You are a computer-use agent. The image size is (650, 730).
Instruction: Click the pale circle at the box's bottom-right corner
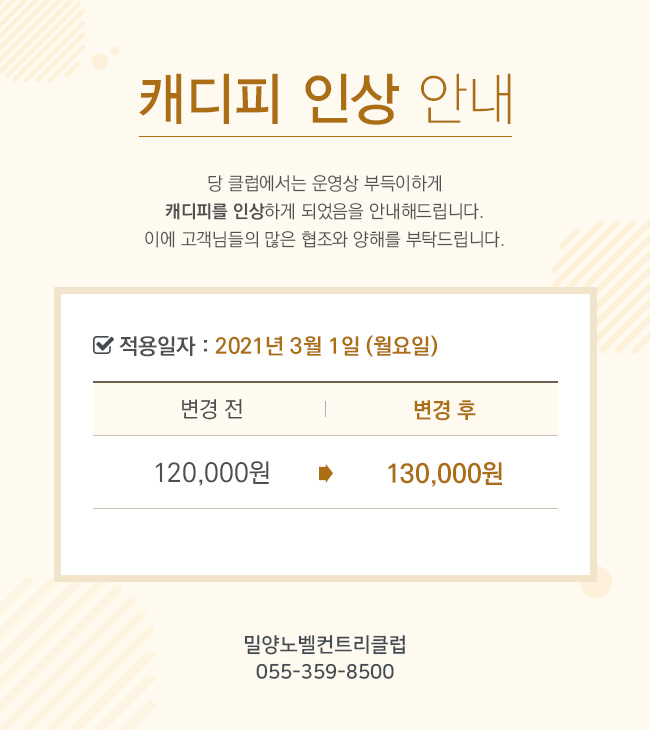tap(596, 582)
